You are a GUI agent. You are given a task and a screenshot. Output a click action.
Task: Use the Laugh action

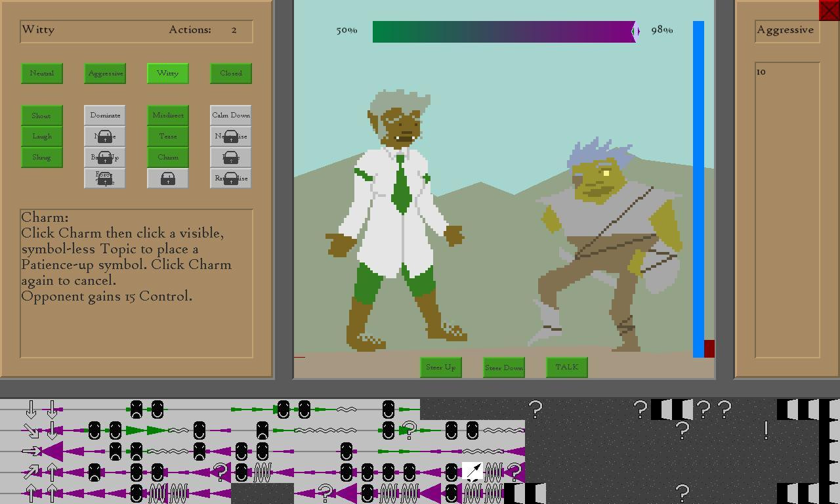[x=42, y=136]
